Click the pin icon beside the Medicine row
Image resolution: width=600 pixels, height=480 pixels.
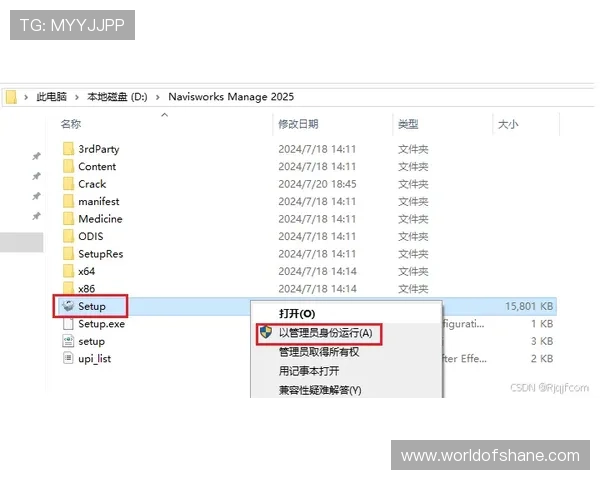click(36, 216)
